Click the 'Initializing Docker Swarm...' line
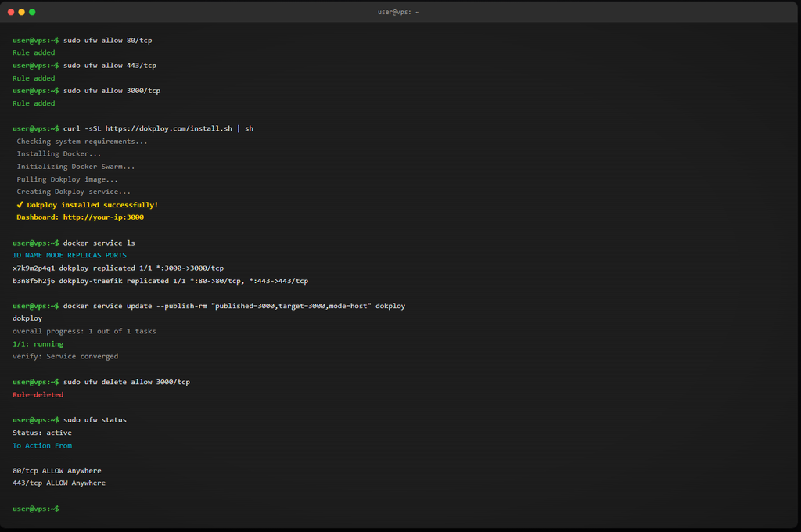Image resolution: width=801 pixels, height=532 pixels. coord(76,166)
